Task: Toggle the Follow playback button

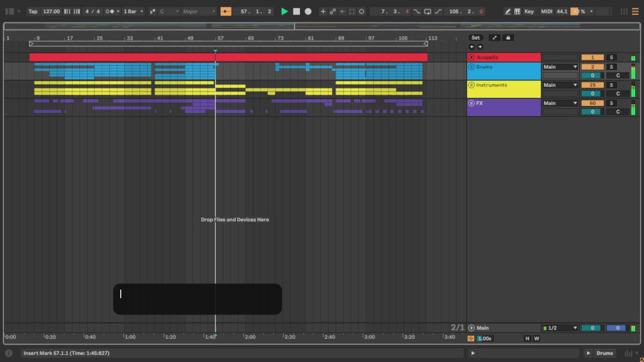Action: [226, 12]
